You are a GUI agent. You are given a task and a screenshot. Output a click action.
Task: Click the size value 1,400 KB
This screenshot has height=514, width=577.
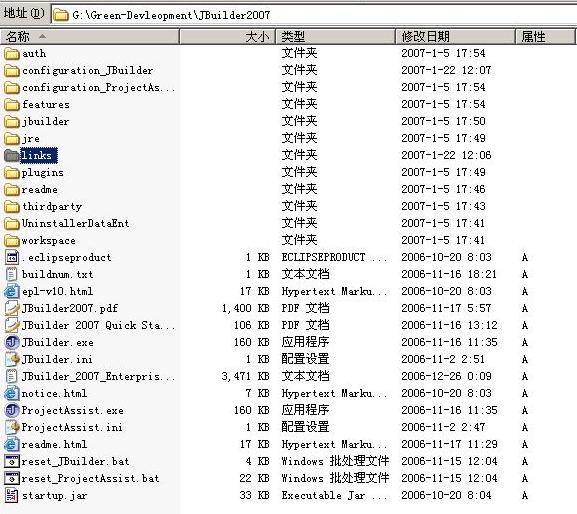[245, 309]
